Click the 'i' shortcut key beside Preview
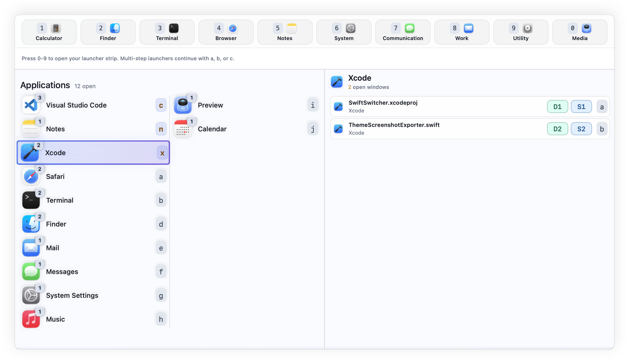 (313, 105)
